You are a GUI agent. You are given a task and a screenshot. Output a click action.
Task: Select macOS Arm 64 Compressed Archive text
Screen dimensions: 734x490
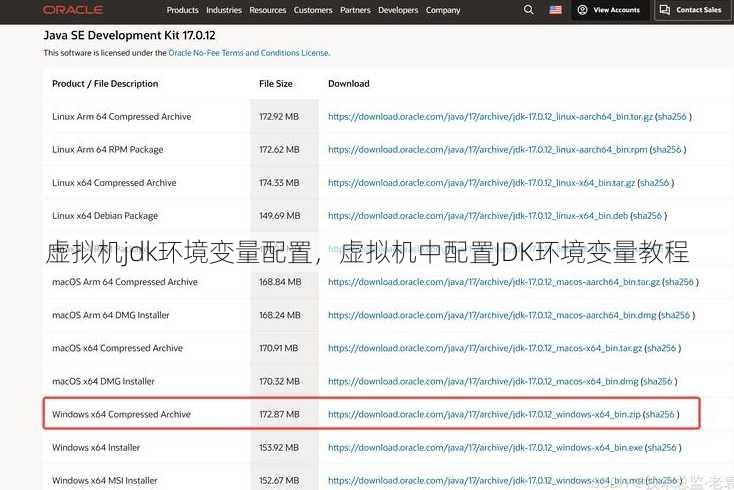pos(125,282)
